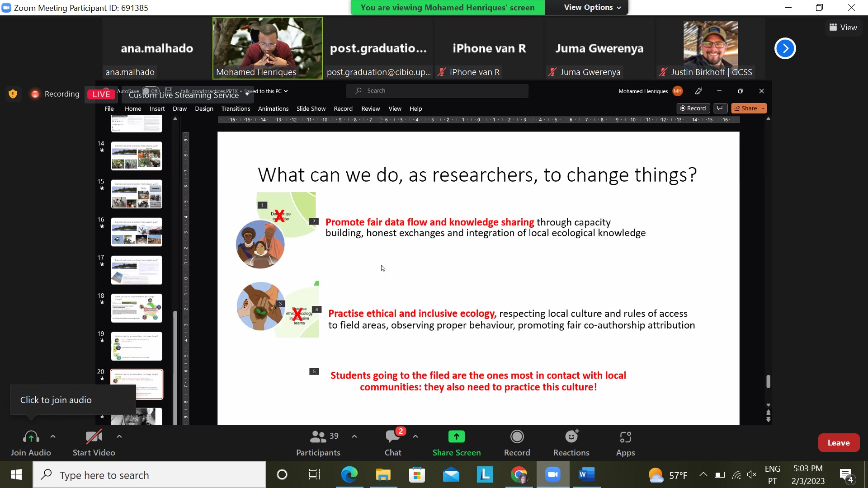Open the Insert tab
This screenshot has width=868, height=488.
click(157, 108)
